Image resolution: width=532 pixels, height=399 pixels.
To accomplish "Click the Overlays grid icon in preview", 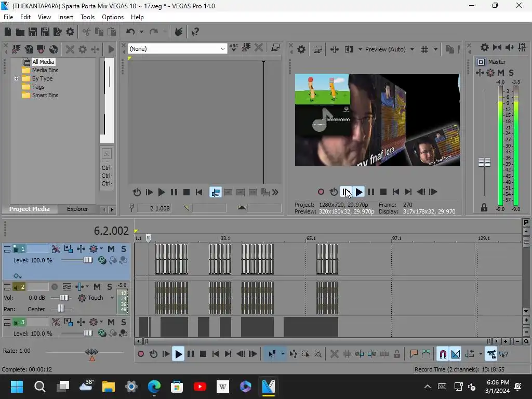I will (x=424, y=49).
